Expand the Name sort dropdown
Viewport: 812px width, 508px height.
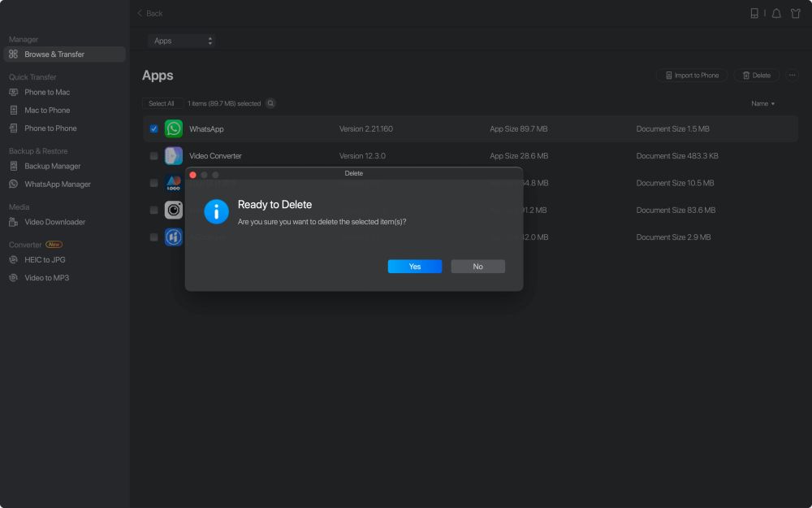point(762,104)
